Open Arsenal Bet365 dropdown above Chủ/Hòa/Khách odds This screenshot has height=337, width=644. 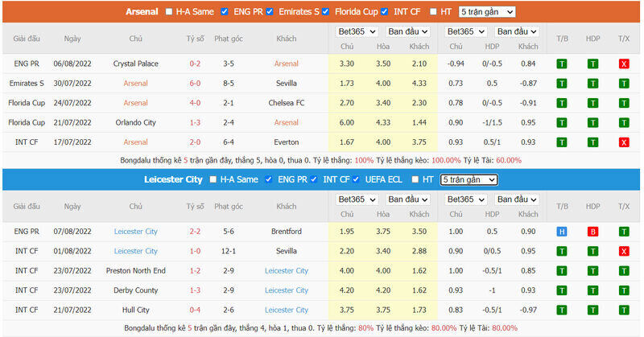point(357,31)
